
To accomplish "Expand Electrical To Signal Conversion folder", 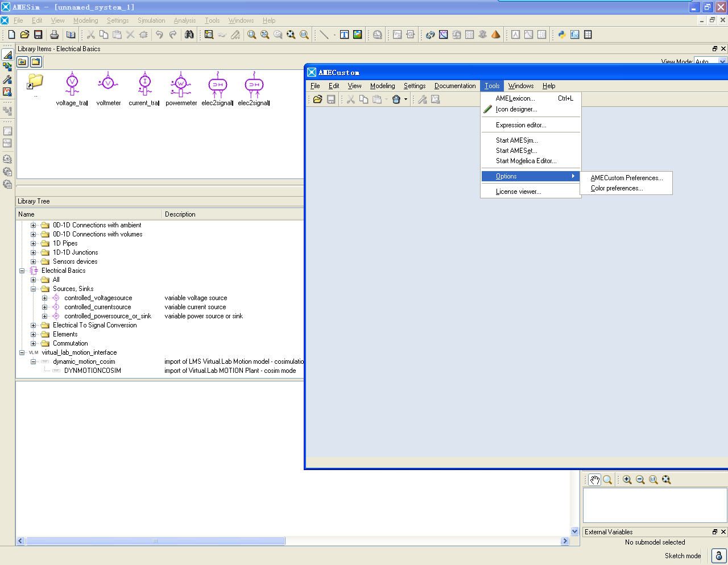I will (33, 325).
